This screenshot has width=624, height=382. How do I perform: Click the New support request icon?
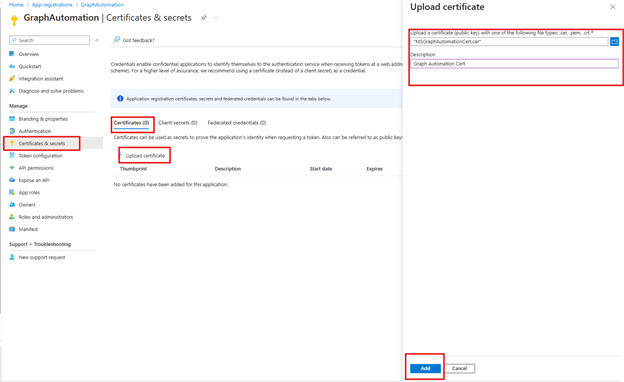[12, 257]
